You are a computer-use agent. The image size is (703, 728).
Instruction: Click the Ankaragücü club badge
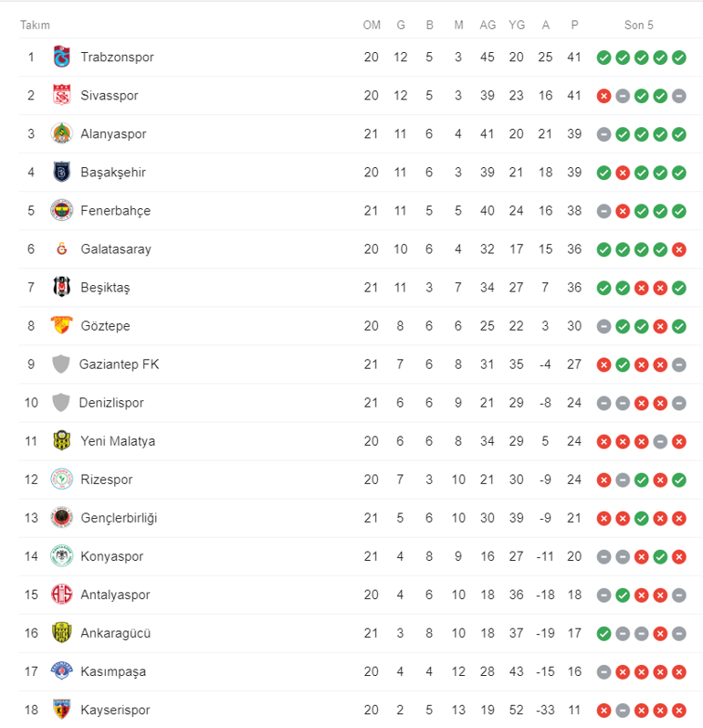61,632
